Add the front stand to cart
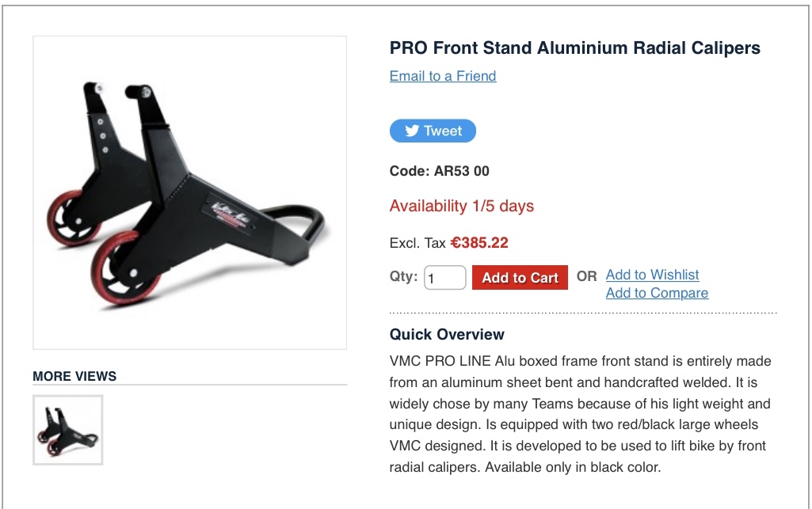Screen dimensions: 812x509 [520, 278]
